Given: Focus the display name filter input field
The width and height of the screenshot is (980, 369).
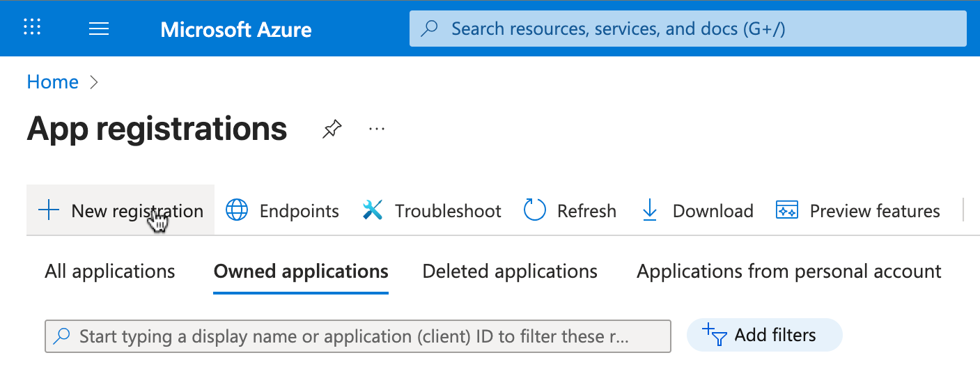Looking at the screenshot, I should pyautogui.click(x=357, y=336).
